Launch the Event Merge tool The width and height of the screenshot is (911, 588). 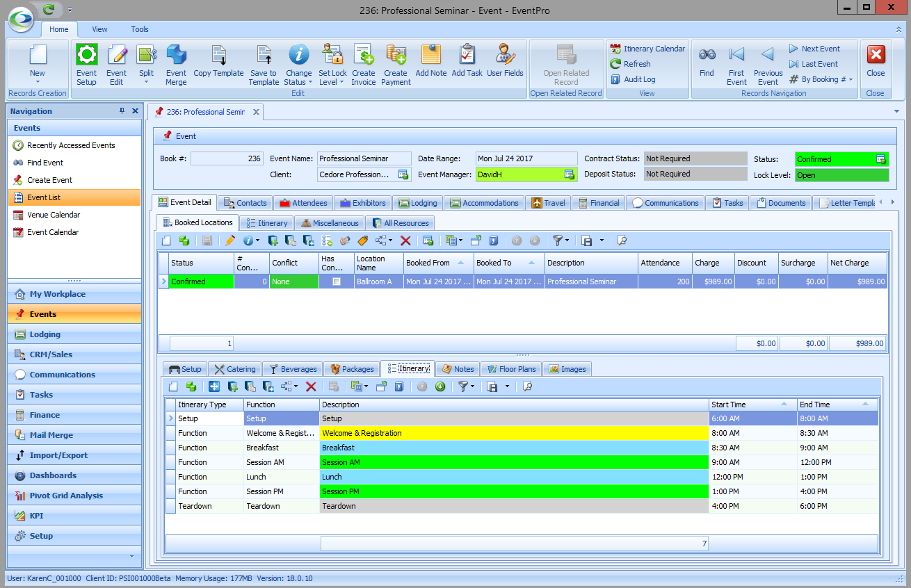pos(176,65)
